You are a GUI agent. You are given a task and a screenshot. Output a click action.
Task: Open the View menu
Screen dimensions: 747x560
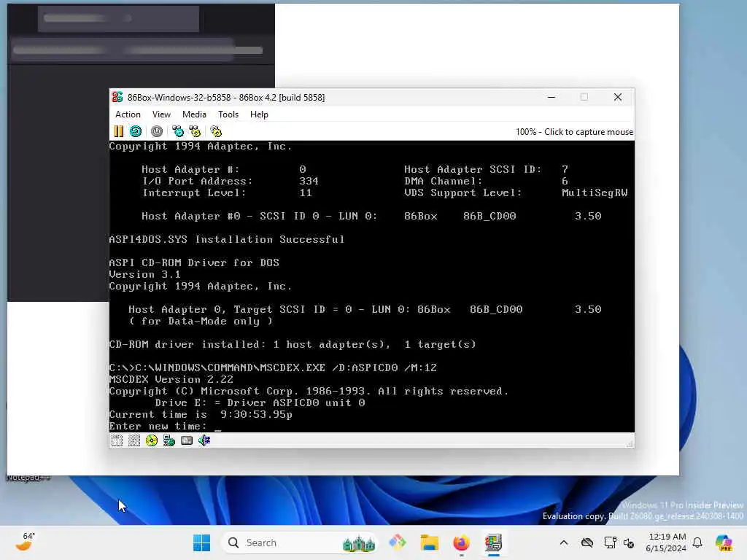pyautogui.click(x=161, y=114)
